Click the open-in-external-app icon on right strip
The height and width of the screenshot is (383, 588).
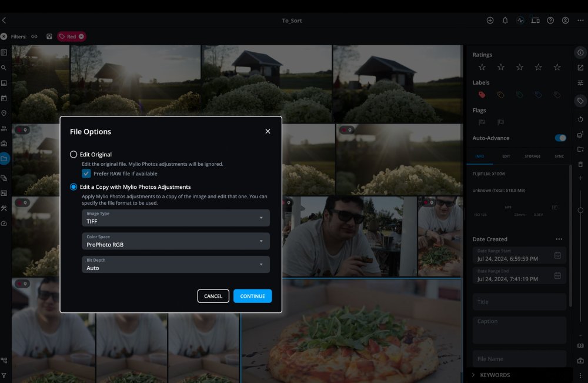[x=580, y=68]
